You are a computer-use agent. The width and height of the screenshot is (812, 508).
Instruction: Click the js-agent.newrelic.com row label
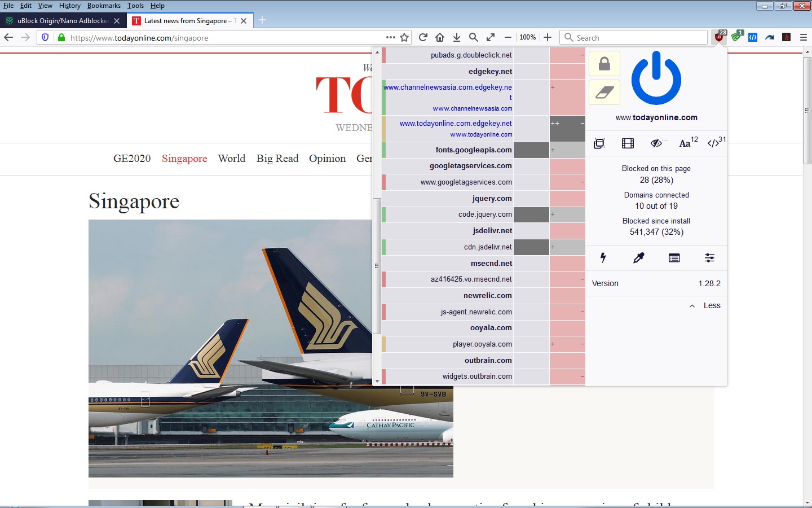[x=476, y=312]
